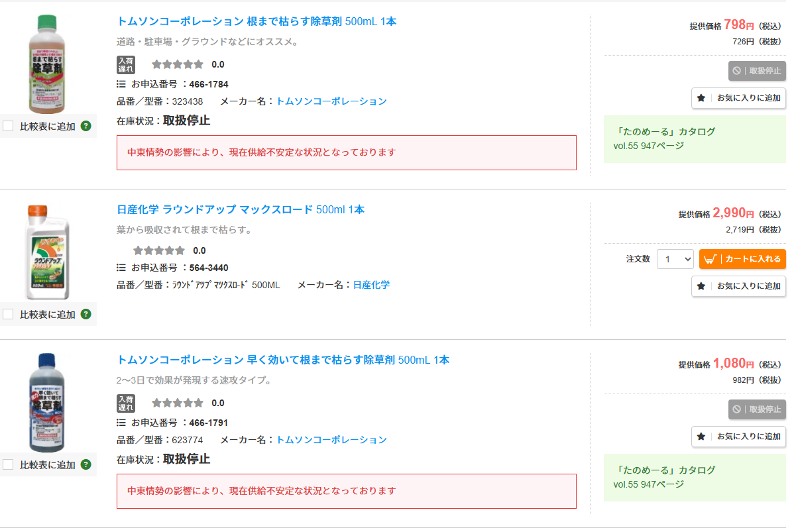Viewport: 796px width, 532px height.
Task: Click star rating of first herbicide product
Action: tap(178, 64)
